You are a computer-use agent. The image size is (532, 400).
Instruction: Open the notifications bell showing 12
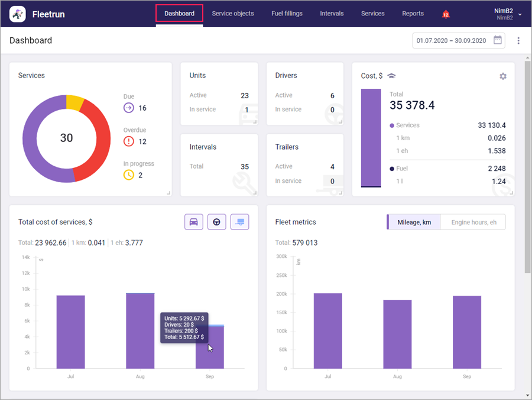(x=446, y=14)
